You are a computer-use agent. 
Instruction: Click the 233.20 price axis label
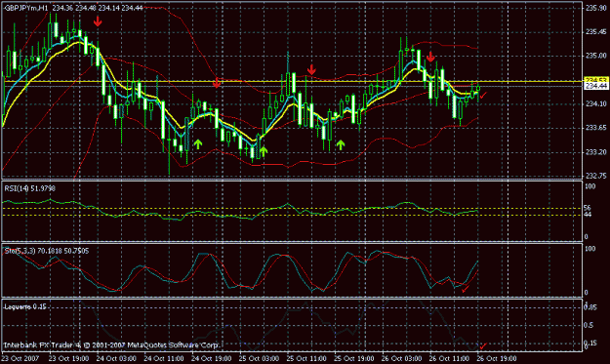tap(595, 152)
